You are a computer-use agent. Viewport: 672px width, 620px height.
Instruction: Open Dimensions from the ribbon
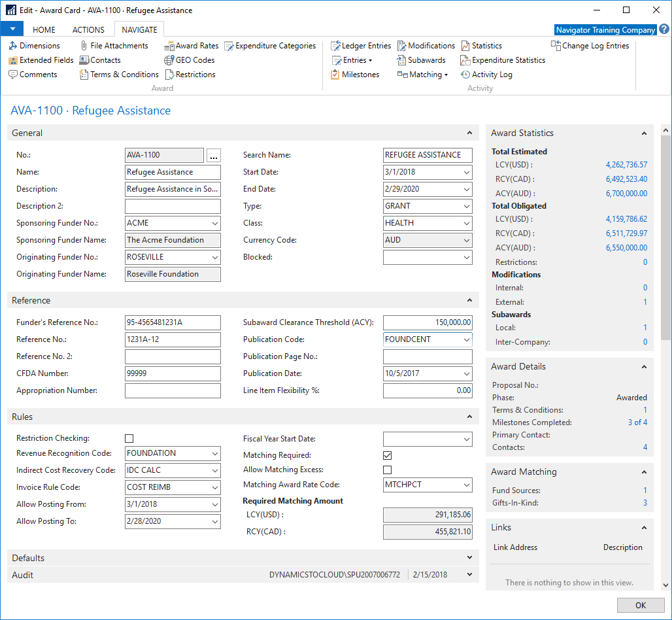34,45
